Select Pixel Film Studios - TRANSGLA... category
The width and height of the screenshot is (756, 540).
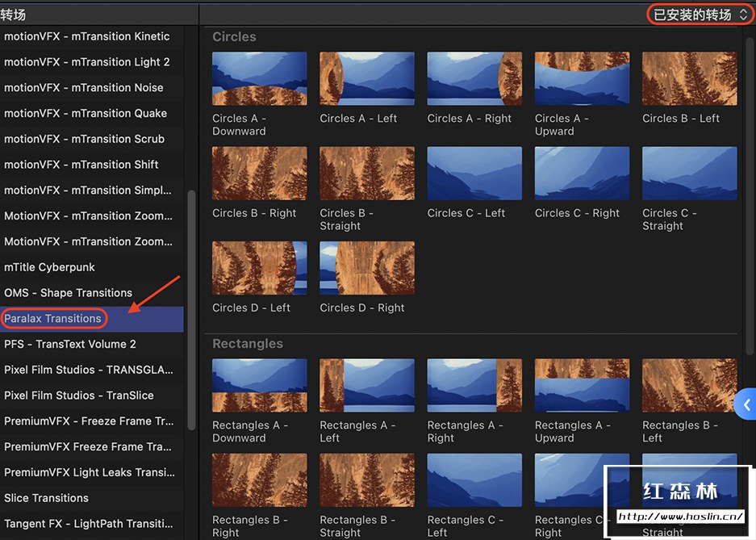92,370
